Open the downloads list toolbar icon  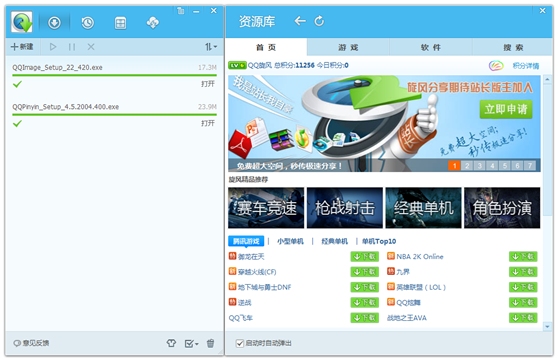pos(54,23)
